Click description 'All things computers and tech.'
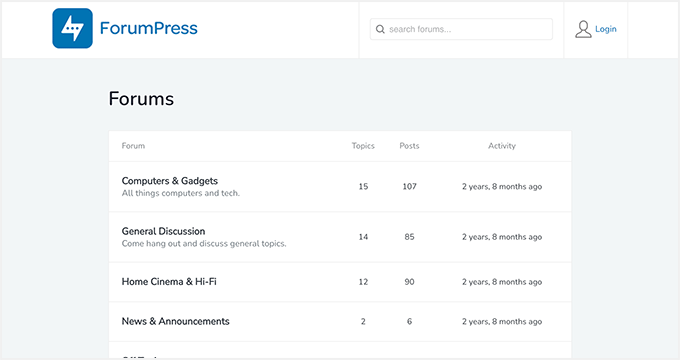This screenshot has height=360, width=680. [x=181, y=193]
